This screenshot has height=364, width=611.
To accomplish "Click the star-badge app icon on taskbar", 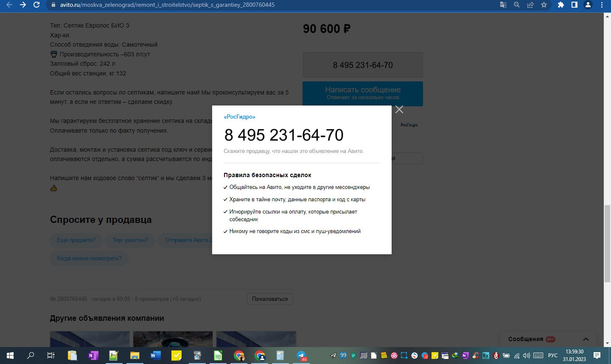I will (x=197, y=356).
